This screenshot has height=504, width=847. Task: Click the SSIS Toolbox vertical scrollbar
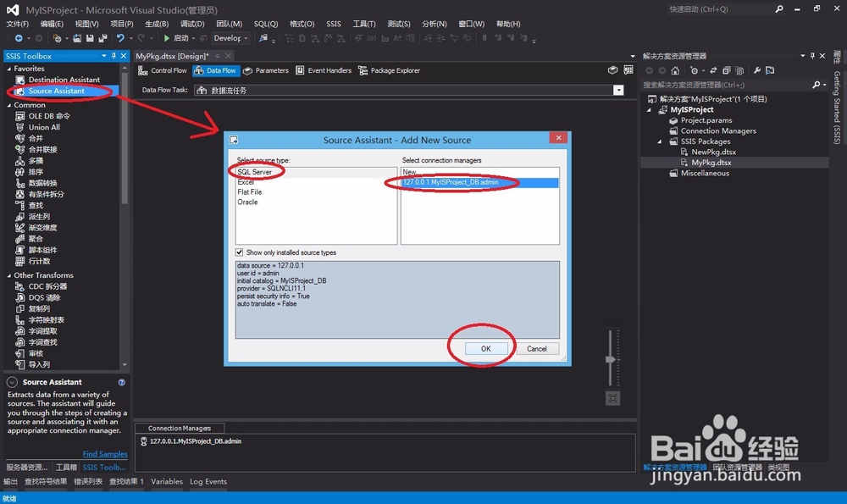(x=125, y=139)
